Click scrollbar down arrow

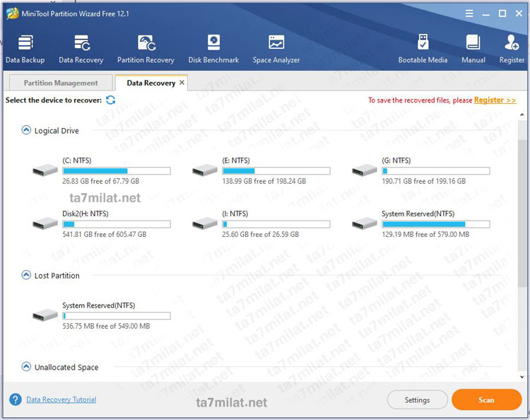(x=522, y=377)
